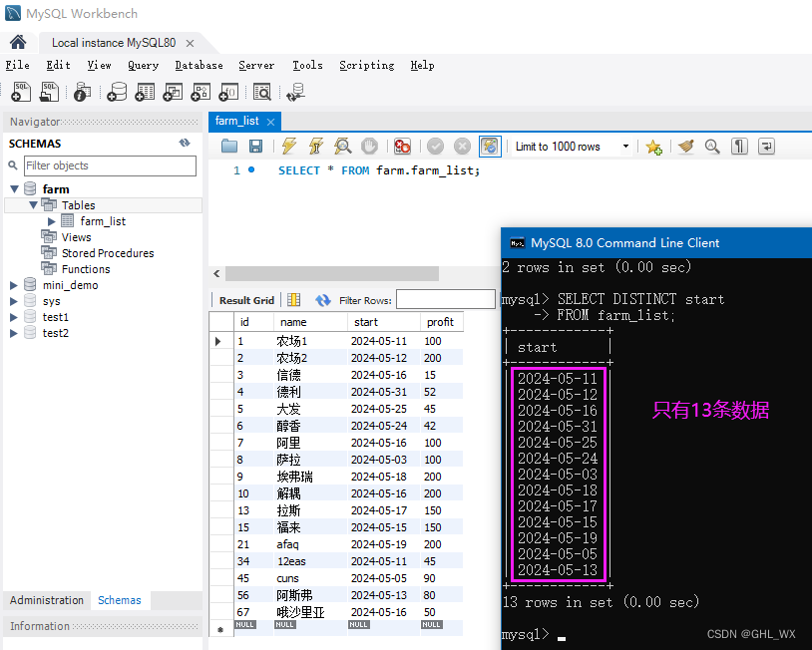The height and width of the screenshot is (650, 812).
Task: Refresh the result grid data icon
Action: (x=322, y=300)
